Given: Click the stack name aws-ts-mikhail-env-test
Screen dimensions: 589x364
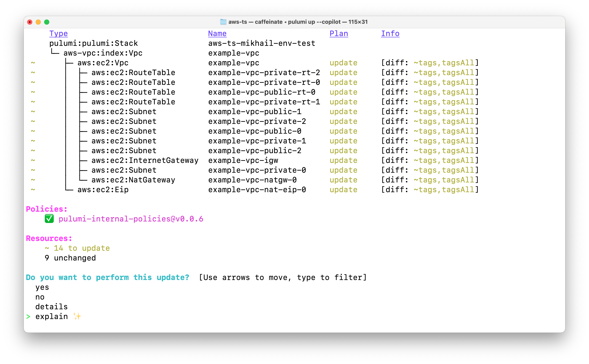Looking at the screenshot, I should [x=262, y=43].
